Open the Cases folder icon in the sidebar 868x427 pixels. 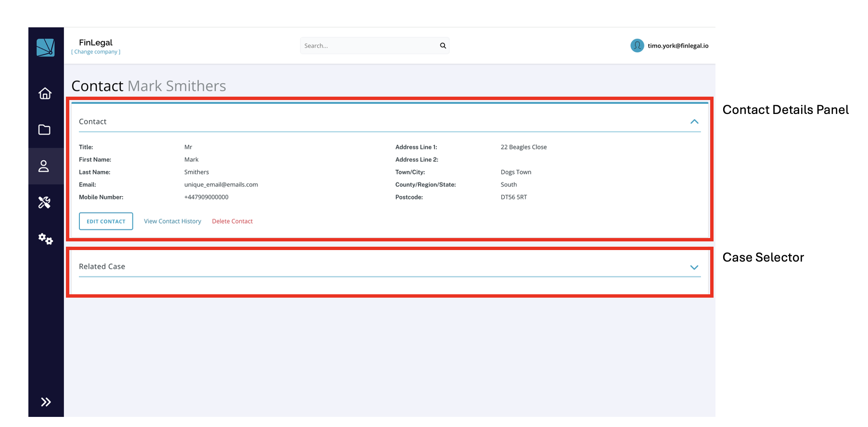[x=44, y=130]
